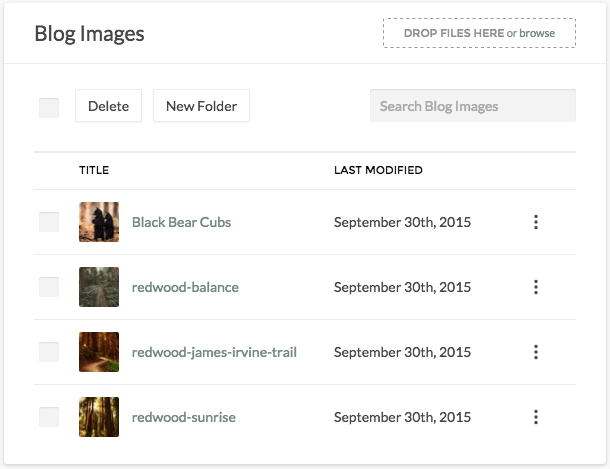Click the Delete button
This screenshot has height=469, width=610.
pos(109,106)
